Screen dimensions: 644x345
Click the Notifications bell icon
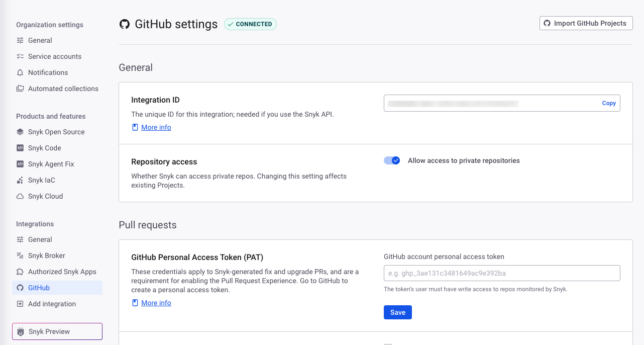(x=20, y=72)
